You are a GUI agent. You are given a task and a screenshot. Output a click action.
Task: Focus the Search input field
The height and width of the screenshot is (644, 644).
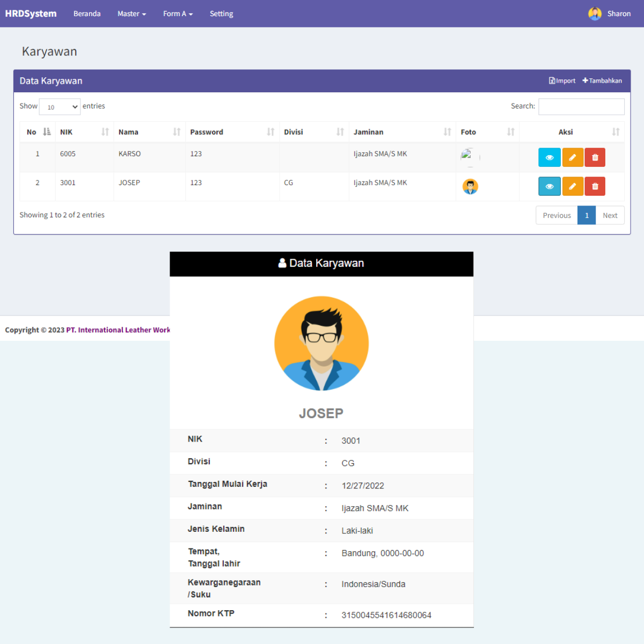(581, 106)
